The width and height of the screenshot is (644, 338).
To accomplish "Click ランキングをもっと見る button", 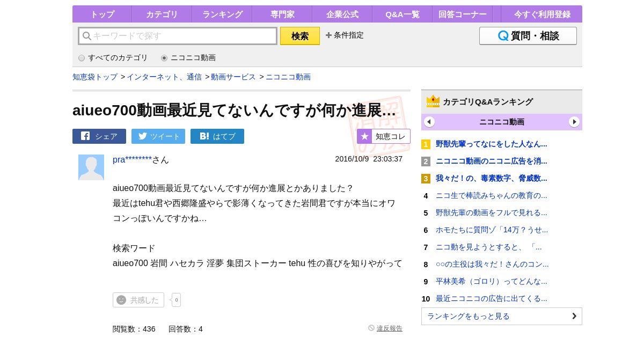I will point(502,316).
